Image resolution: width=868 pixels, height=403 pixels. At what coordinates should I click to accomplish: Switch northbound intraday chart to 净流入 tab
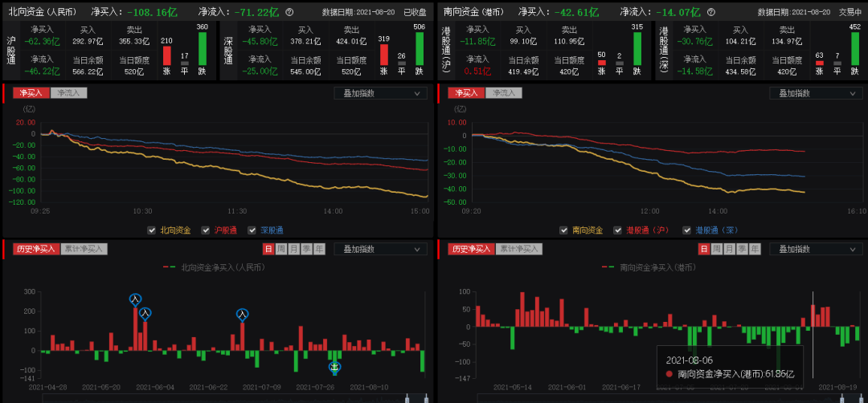(68, 93)
